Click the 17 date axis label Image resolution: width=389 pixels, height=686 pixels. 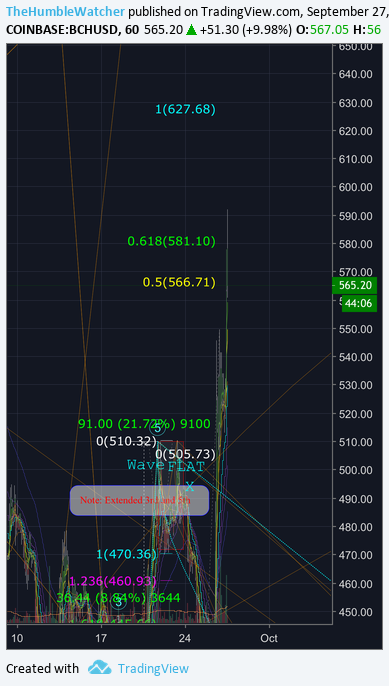[x=101, y=638]
